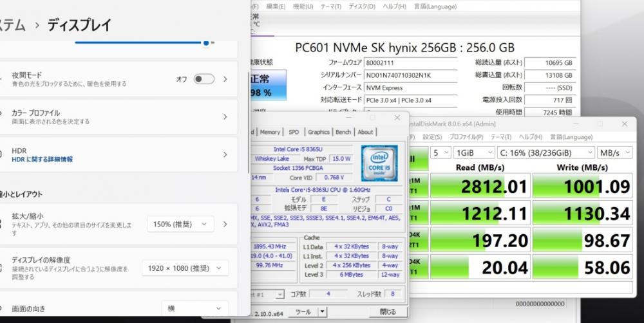The image size is (644, 323).
Task: Toggle the Night light (夜間モード) switch
Action: coord(204,79)
